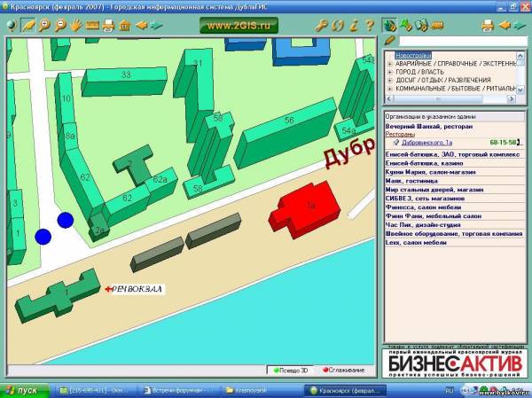Click the phone icon next to 68-15-58
Viewport: 532px width, 398px height.
pyautogui.click(x=519, y=143)
